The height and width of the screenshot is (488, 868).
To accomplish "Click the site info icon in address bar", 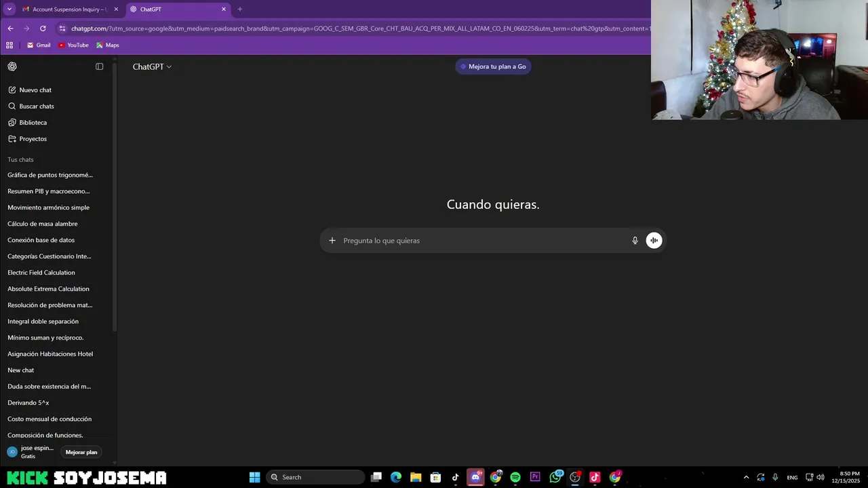I will (62, 28).
